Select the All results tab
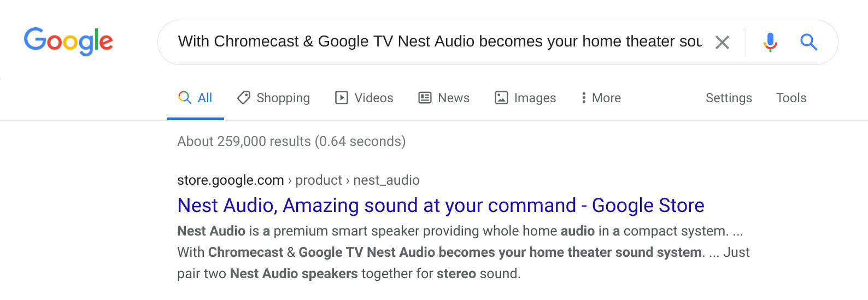868x300 pixels. point(205,98)
